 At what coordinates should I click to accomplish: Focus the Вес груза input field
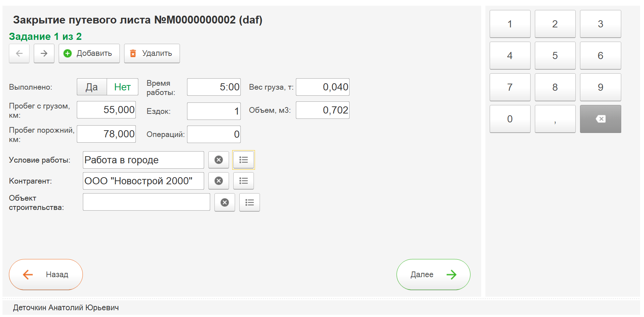(x=323, y=87)
